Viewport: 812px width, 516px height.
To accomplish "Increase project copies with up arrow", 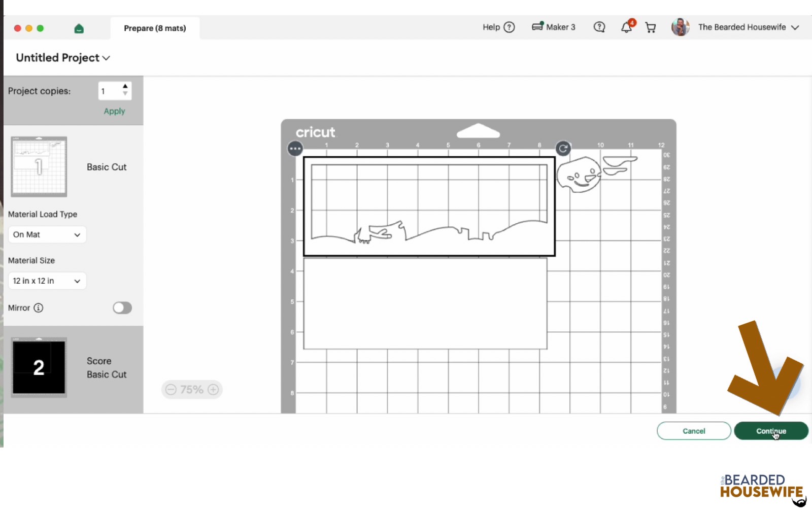I will (125, 86).
